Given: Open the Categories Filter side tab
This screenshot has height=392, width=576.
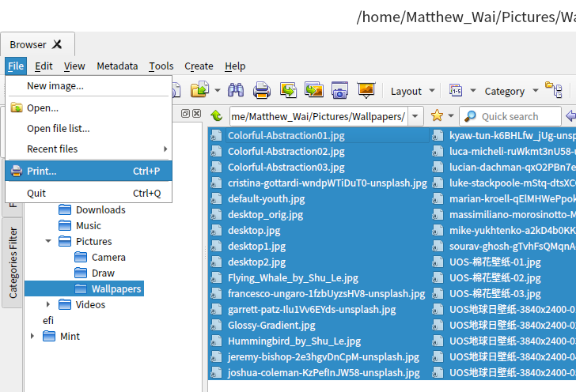Looking at the screenshot, I should (x=13, y=262).
